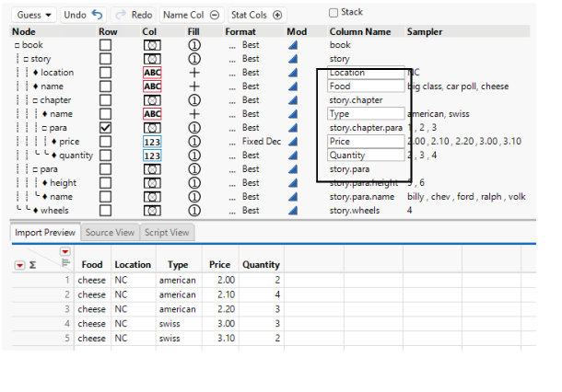Image resolution: width=562 pixels, height=392 pixels.
Task: Click the Food column header in preview
Action: [x=92, y=265]
